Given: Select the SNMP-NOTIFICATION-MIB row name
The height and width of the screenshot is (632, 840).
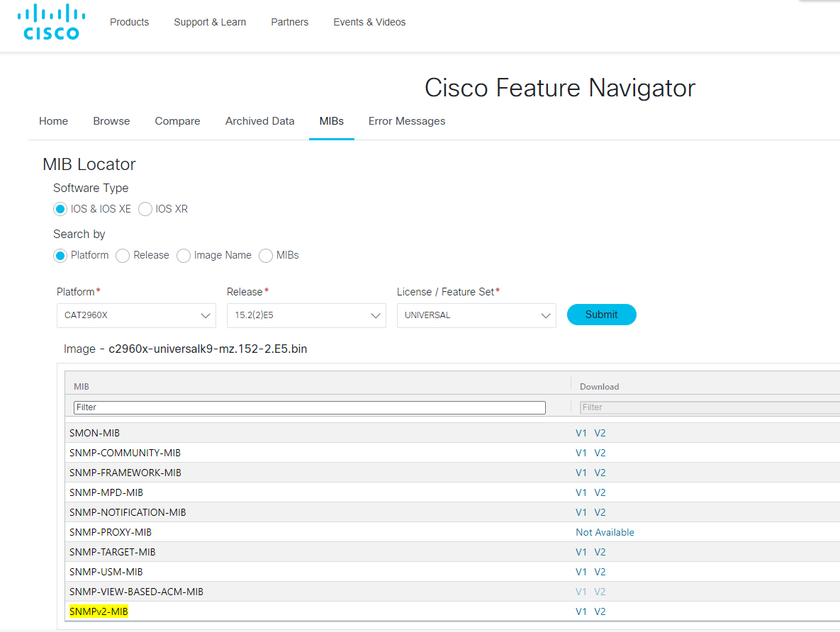Looking at the screenshot, I should [x=128, y=512].
